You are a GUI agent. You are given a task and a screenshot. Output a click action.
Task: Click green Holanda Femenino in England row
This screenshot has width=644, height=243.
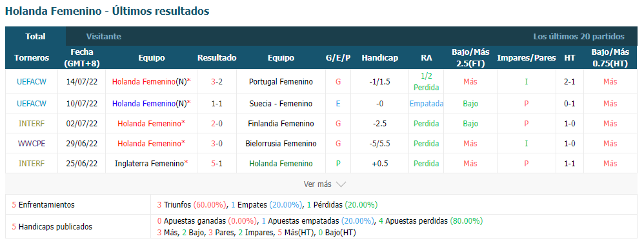(281, 163)
